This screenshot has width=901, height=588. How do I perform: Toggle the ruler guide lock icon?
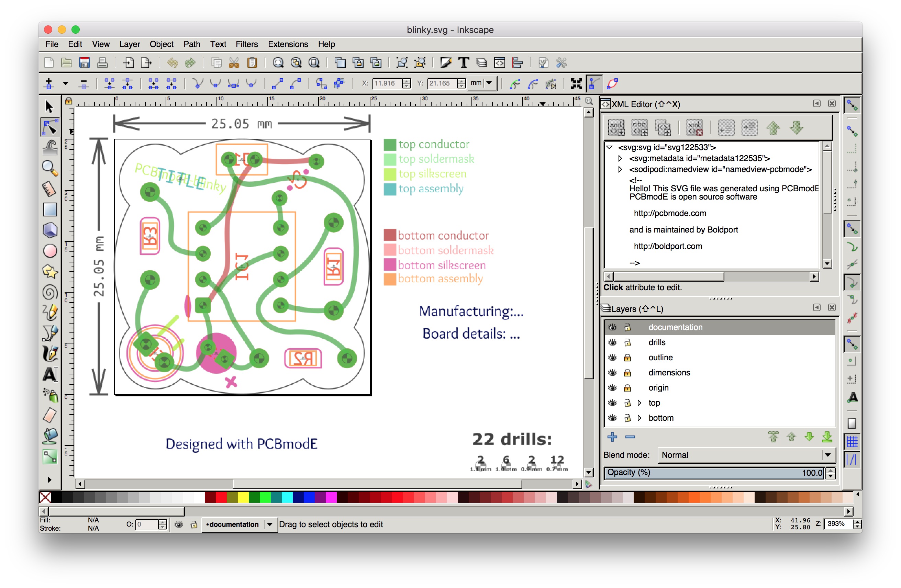(x=68, y=101)
